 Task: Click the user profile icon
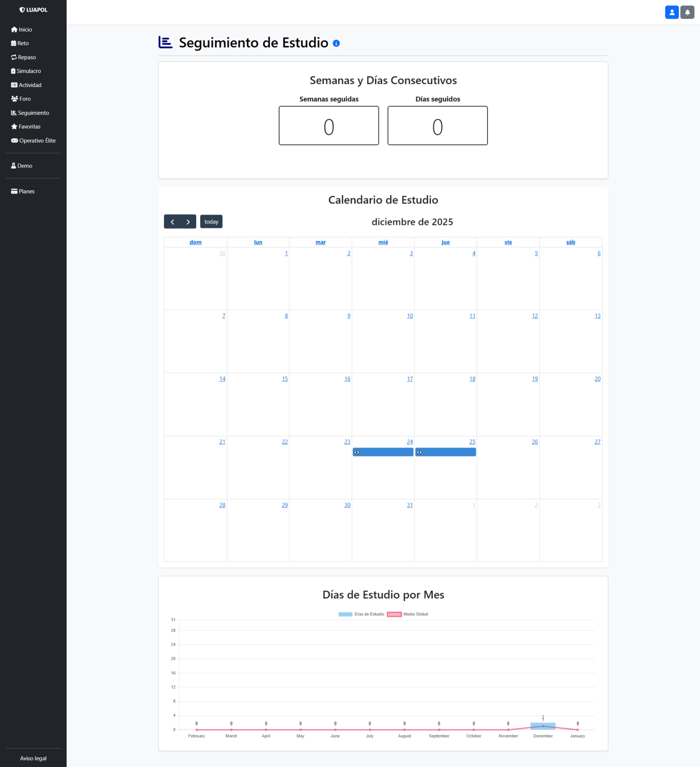click(x=672, y=12)
